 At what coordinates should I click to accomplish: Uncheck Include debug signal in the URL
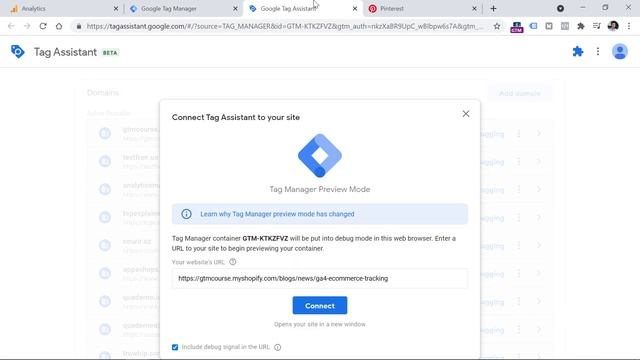pos(175,347)
